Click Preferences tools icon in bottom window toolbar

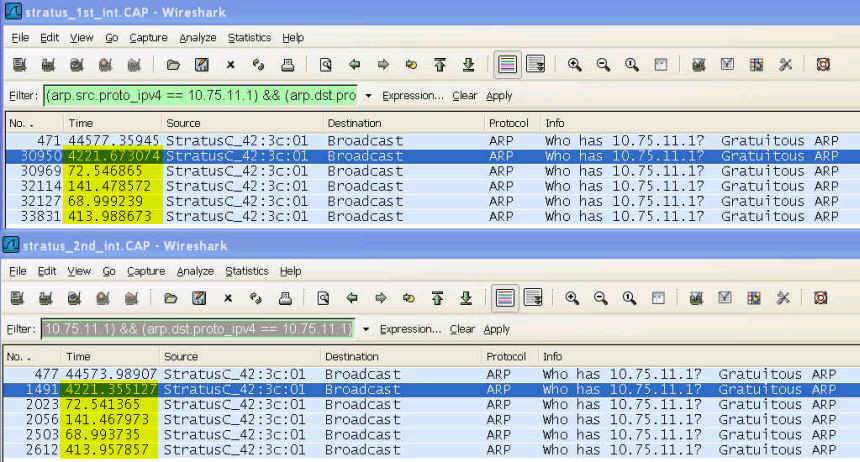click(x=785, y=298)
